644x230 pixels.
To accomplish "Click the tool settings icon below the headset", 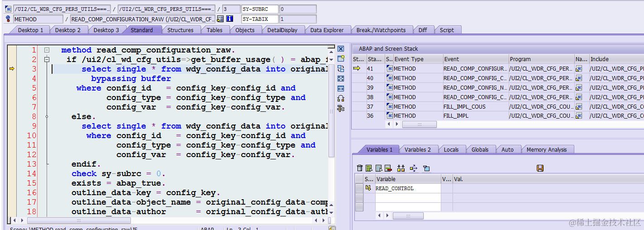I will 341,108.
